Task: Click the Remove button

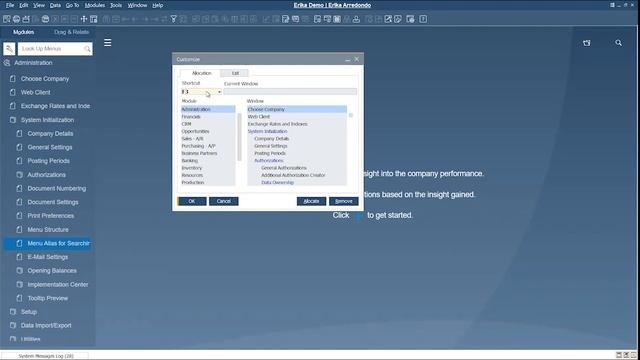Action: coord(344,201)
